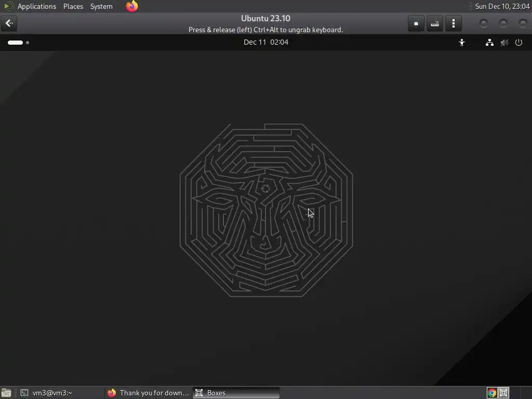Open the Boxes three-dot menu
The image size is (532, 399).
pyautogui.click(x=453, y=23)
